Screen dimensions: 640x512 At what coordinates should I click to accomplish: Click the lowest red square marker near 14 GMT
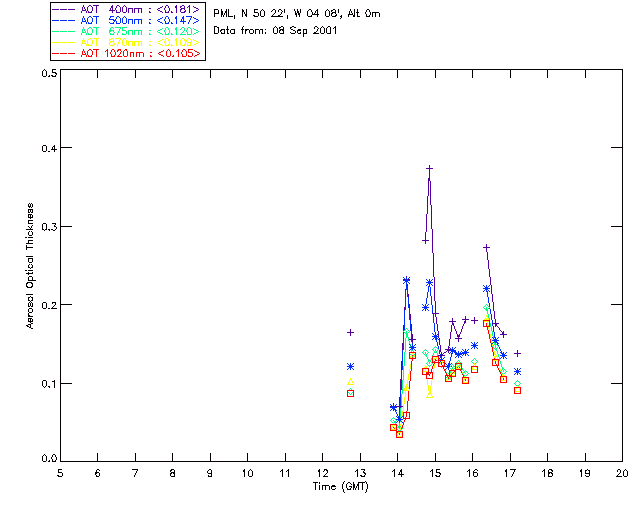tap(400, 434)
